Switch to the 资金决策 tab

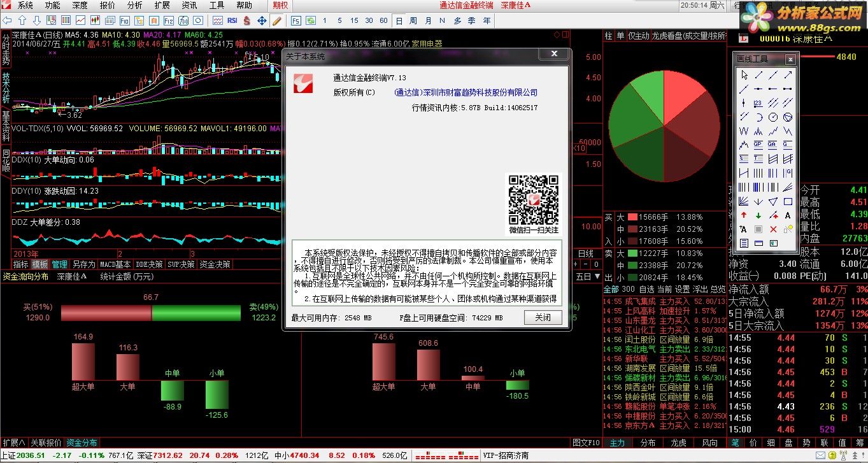coord(215,264)
